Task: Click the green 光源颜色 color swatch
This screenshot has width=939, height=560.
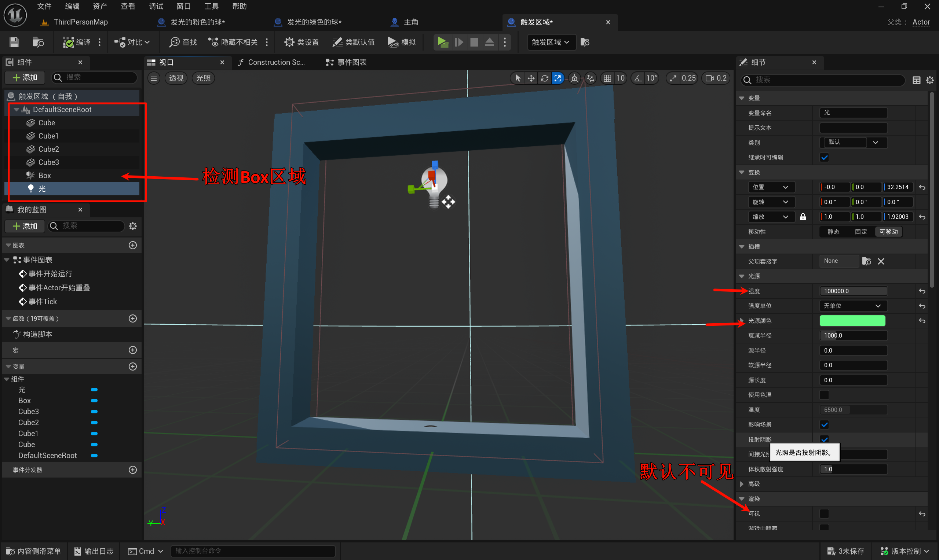Action: click(x=852, y=321)
